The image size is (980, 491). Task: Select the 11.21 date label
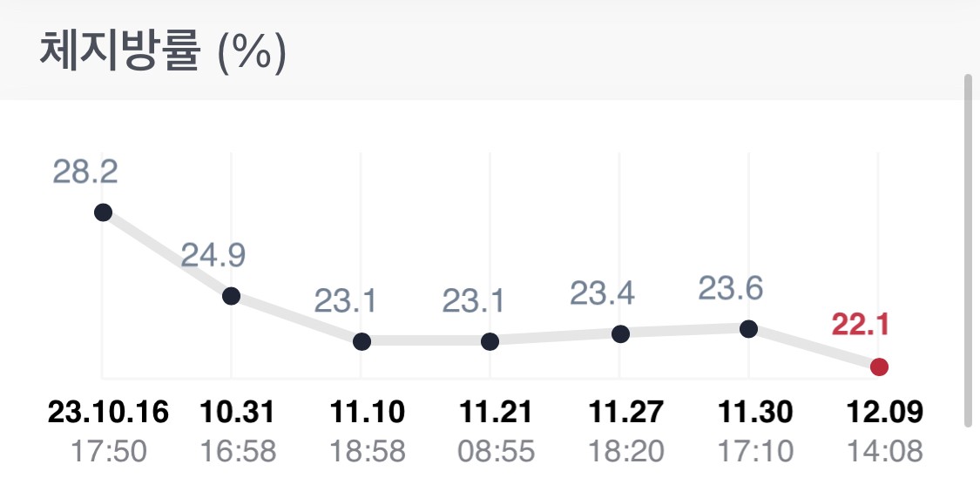pos(497,412)
